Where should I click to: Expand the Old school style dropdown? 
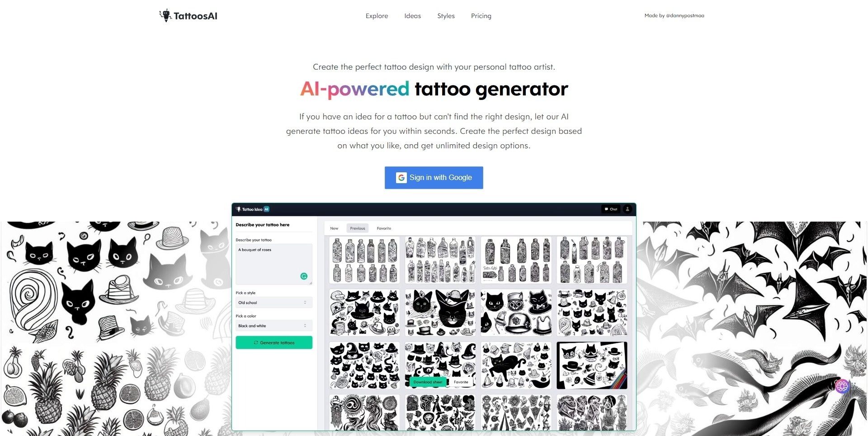click(274, 303)
